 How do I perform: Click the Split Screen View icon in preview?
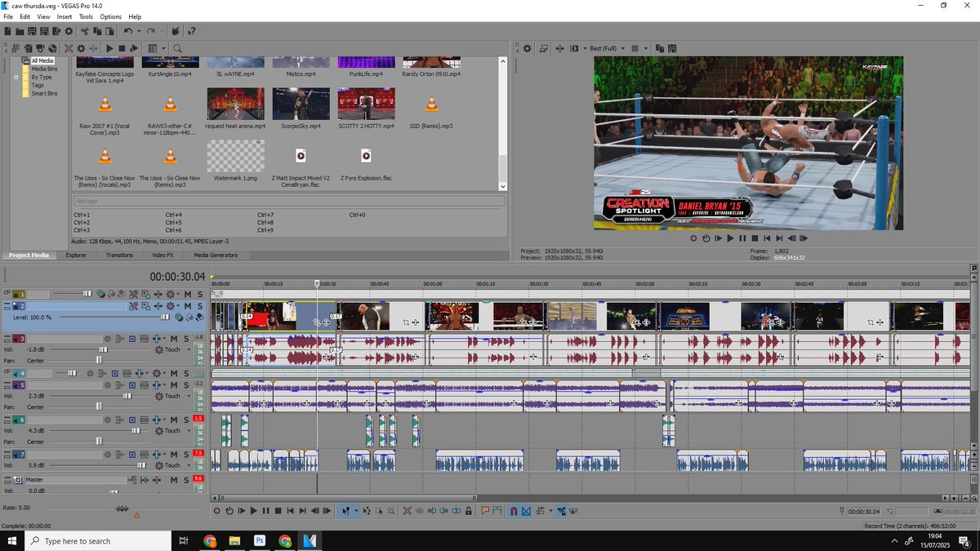tap(574, 49)
